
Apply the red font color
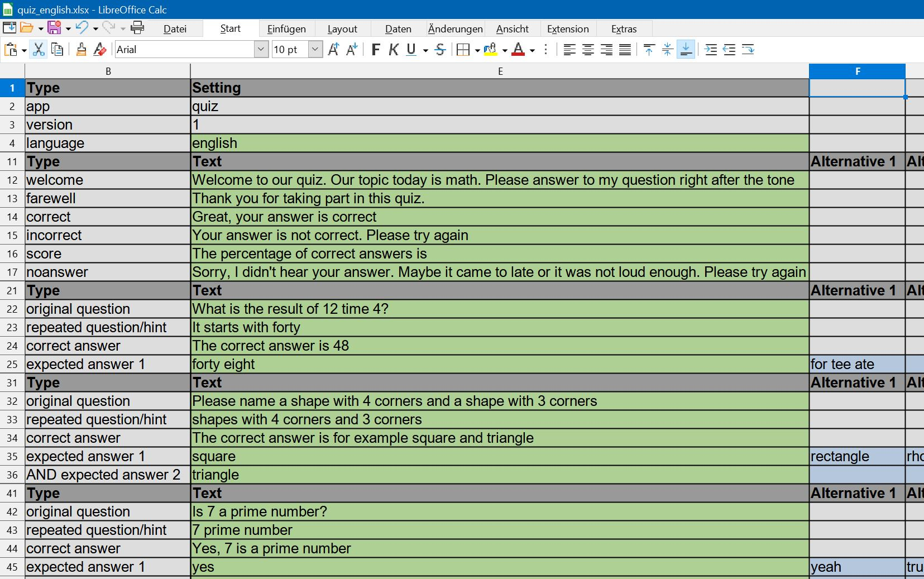(518, 50)
